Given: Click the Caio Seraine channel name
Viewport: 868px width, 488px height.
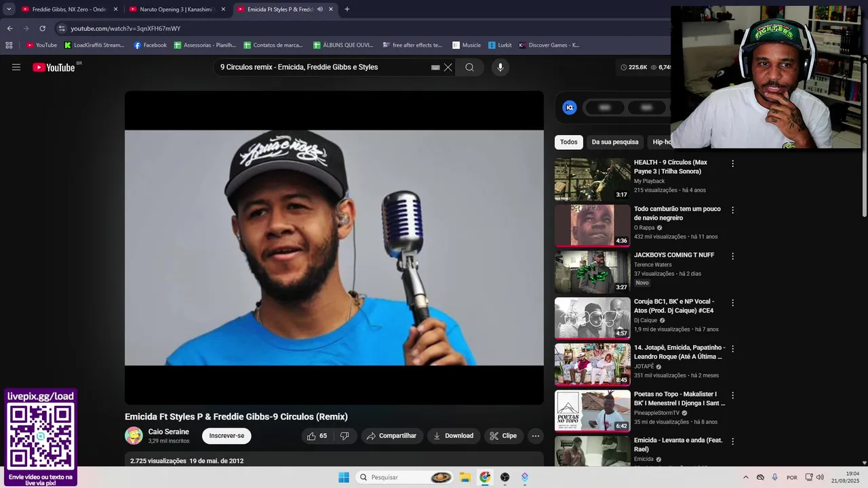Looking at the screenshot, I should (x=169, y=432).
